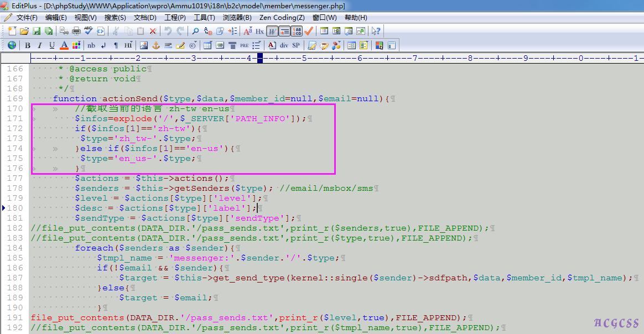Open browser preview globe icon

pos(12,45)
